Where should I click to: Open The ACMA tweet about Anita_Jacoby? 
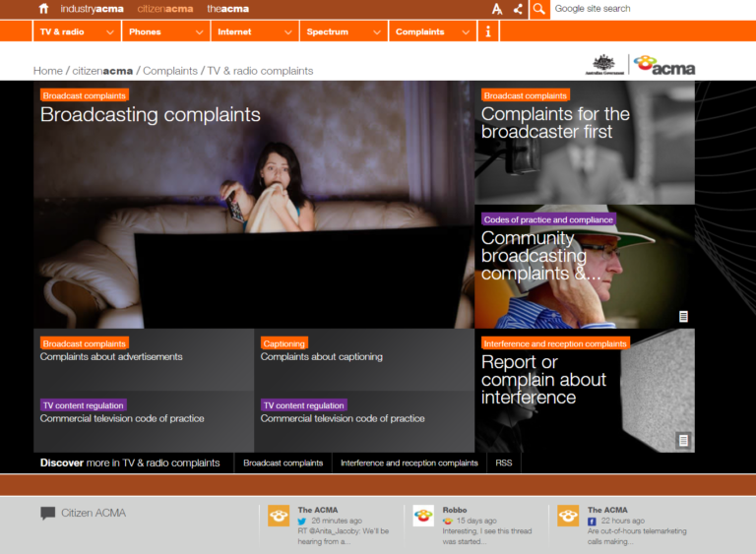coord(344,536)
